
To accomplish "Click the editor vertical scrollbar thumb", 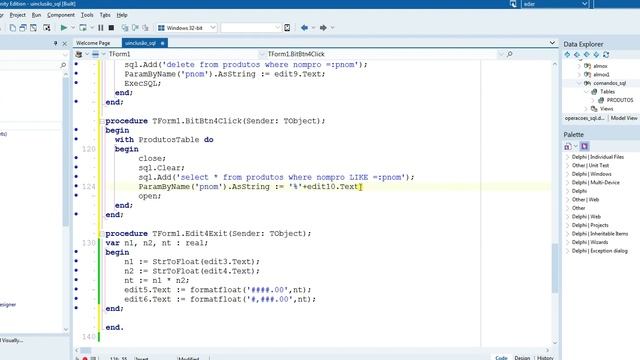I will 555,268.
